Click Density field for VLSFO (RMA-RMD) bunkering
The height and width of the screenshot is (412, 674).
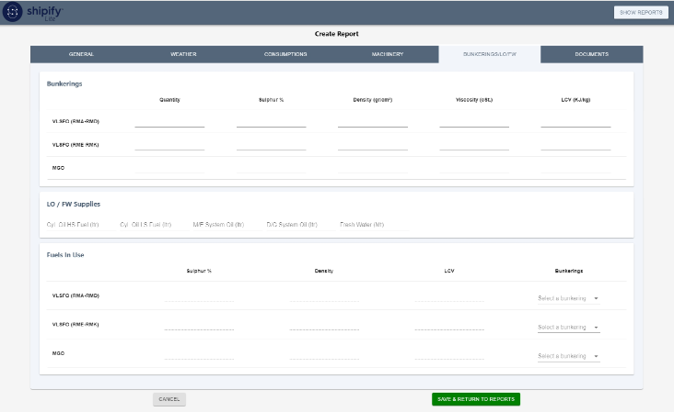(x=372, y=122)
